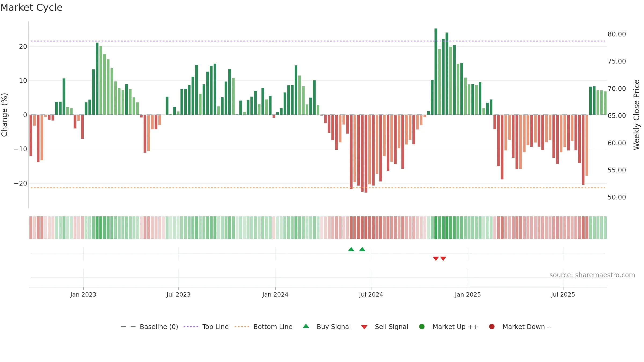Toggle the Bottom Line legend label

tap(273, 327)
